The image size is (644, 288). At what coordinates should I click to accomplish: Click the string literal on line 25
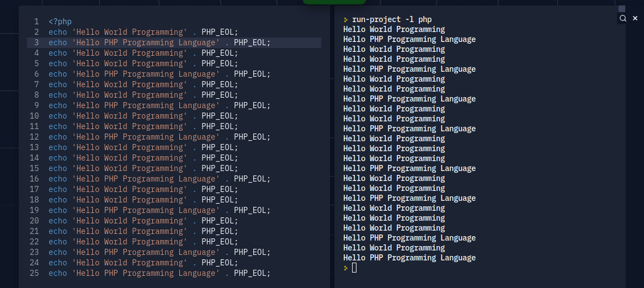146,273
